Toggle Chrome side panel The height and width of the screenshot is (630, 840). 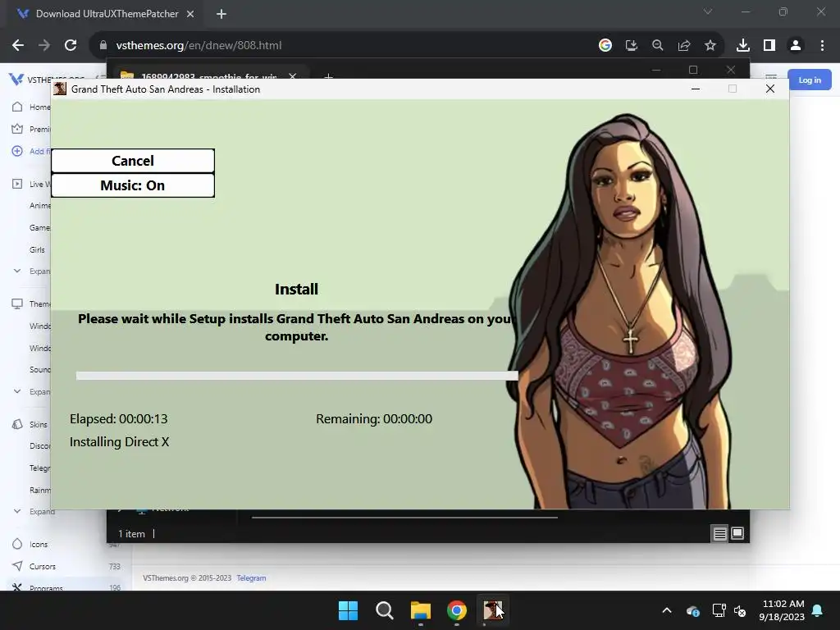(769, 46)
